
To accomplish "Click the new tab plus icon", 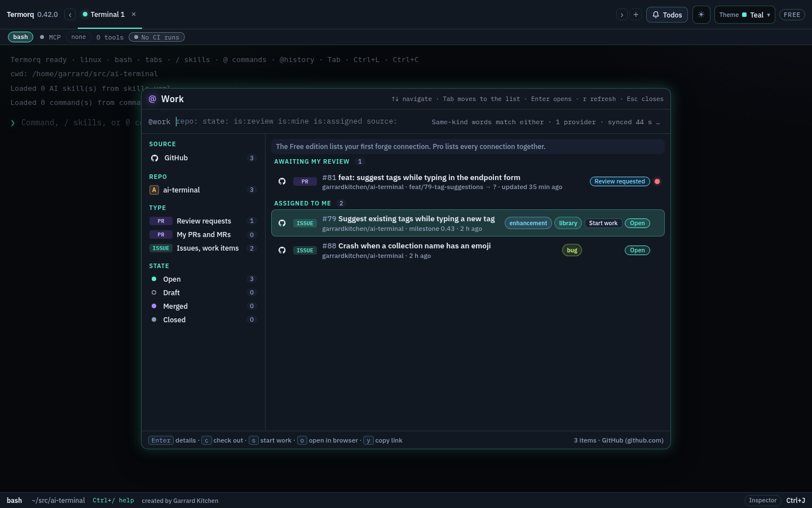I will tap(636, 15).
